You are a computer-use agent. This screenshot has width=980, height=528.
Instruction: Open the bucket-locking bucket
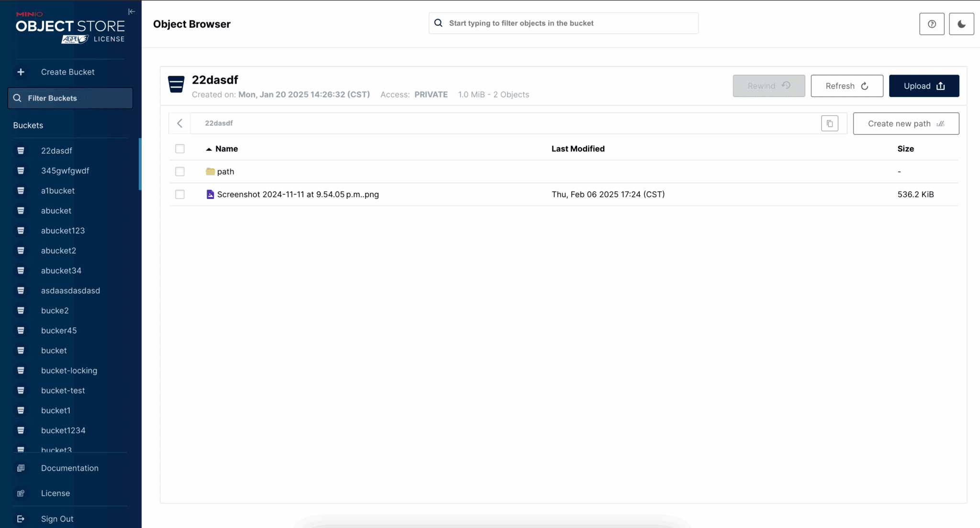point(69,371)
